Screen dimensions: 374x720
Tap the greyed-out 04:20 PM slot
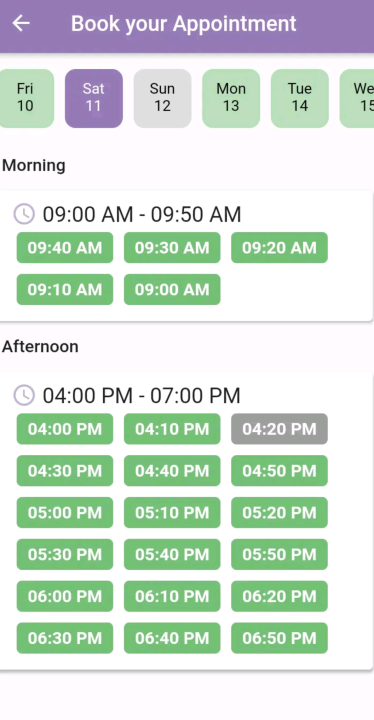[x=279, y=429]
